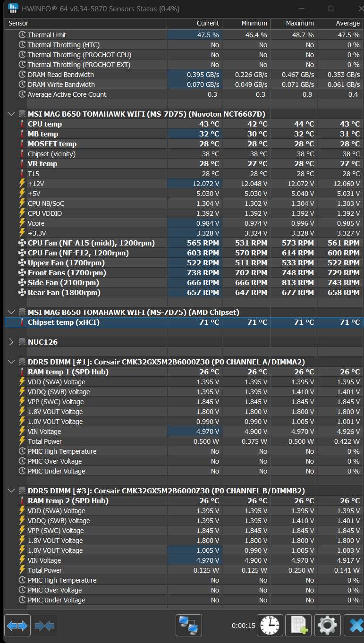Select the +3.3V voltage row
364x643 pixels.
(184, 233)
